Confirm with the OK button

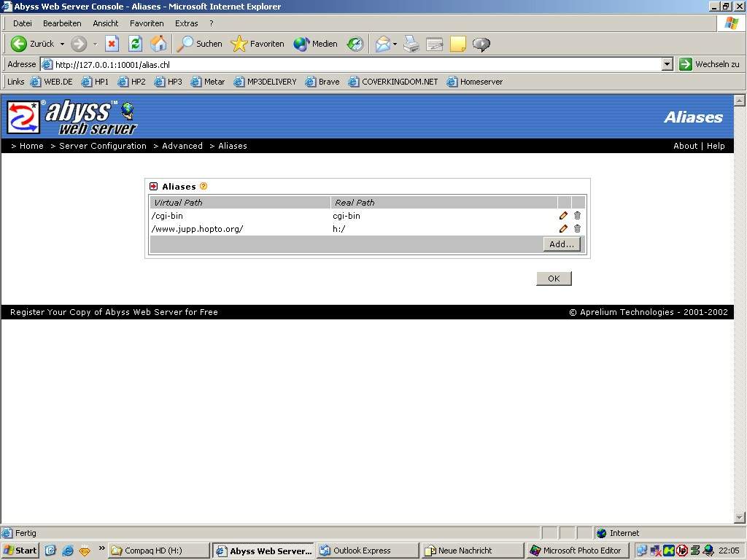(553, 279)
